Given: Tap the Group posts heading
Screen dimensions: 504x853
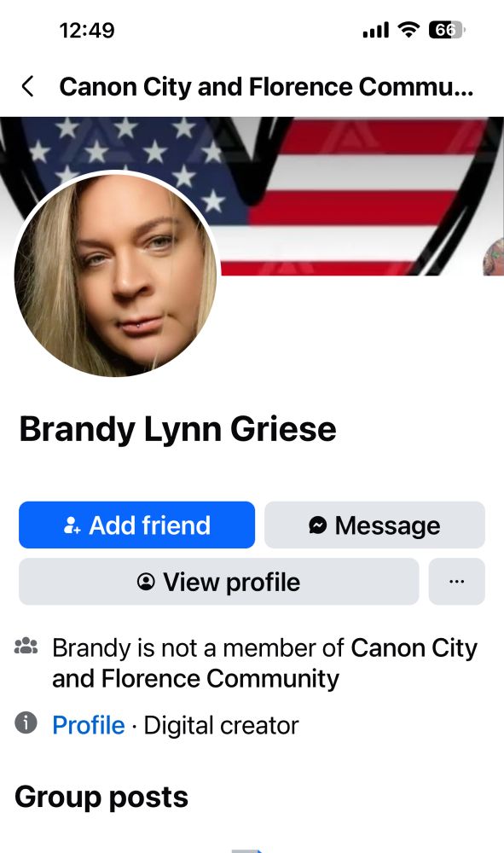Looking at the screenshot, I should [101, 798].
